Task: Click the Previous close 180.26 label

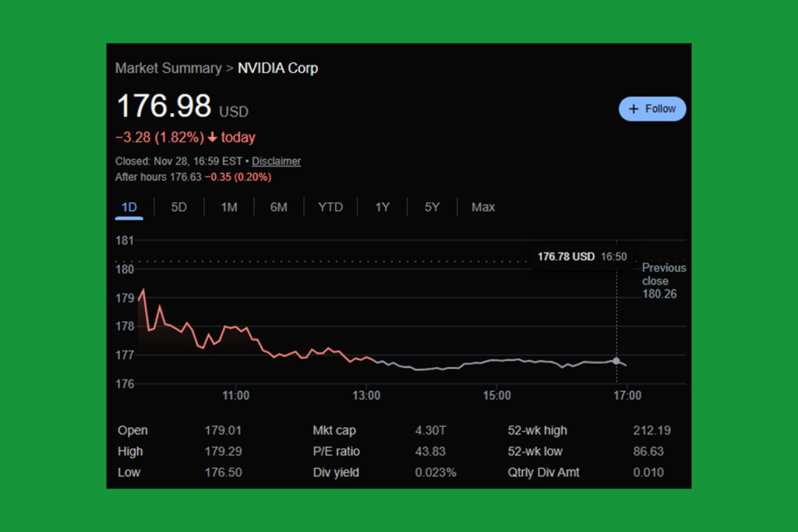Action: (664, 280)
